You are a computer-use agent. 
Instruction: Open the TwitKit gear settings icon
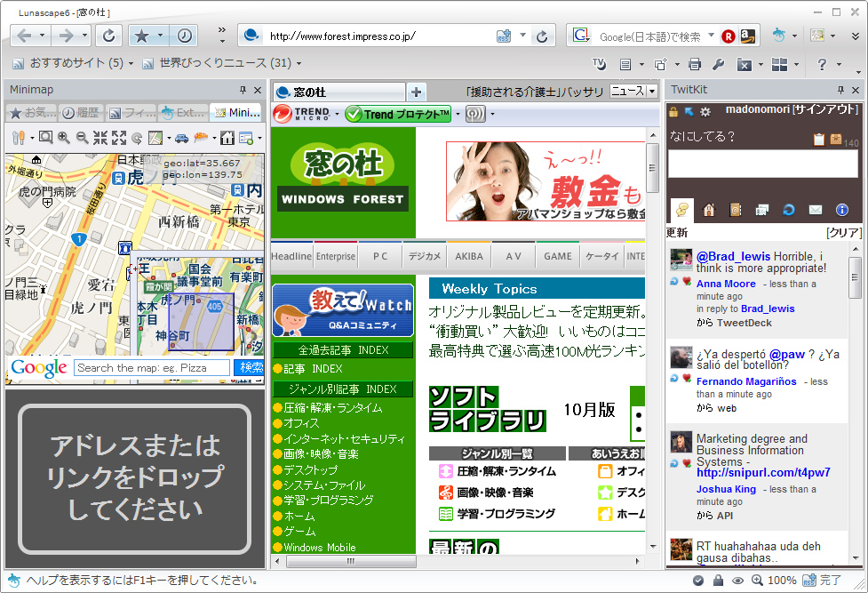pyautogui.click(x=705, y=111)
